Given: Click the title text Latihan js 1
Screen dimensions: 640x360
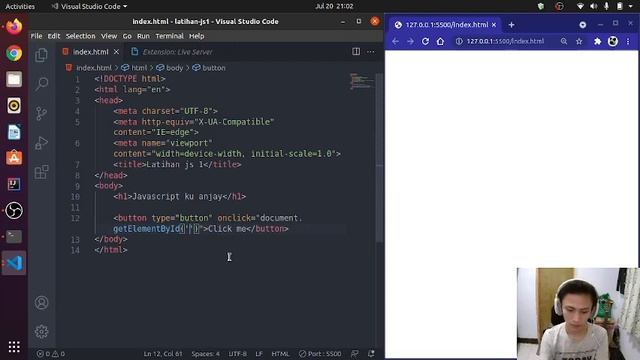Looking at the screenshot, I should click(174, 164).
